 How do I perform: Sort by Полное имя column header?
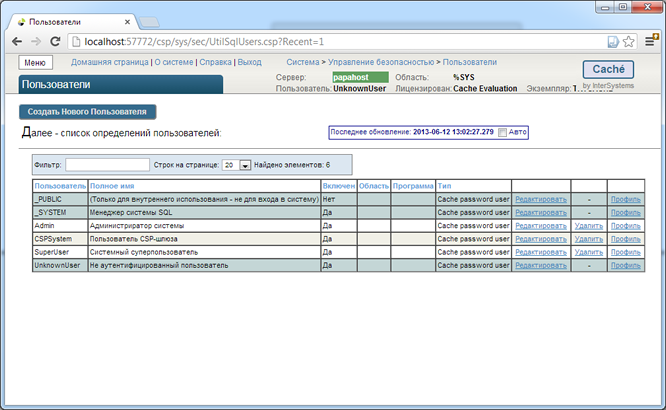click(x=112, y=186)
